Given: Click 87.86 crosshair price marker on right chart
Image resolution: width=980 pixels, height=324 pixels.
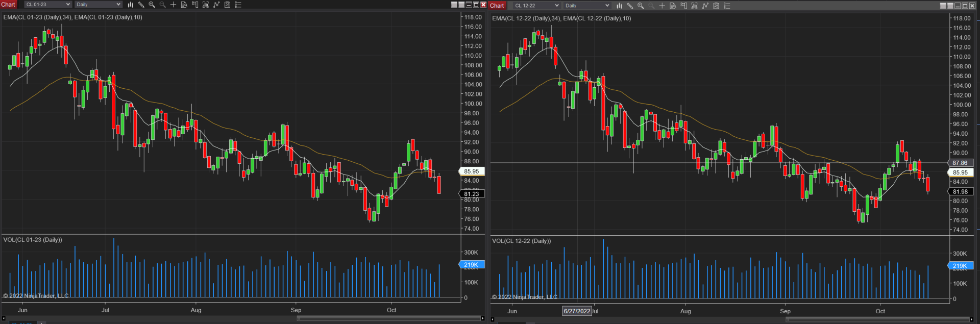Looking at the screenshot, I should pos(960,163).
